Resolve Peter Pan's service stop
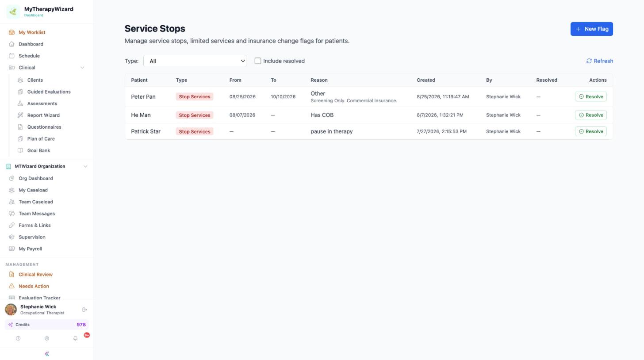 coord(590,96)
